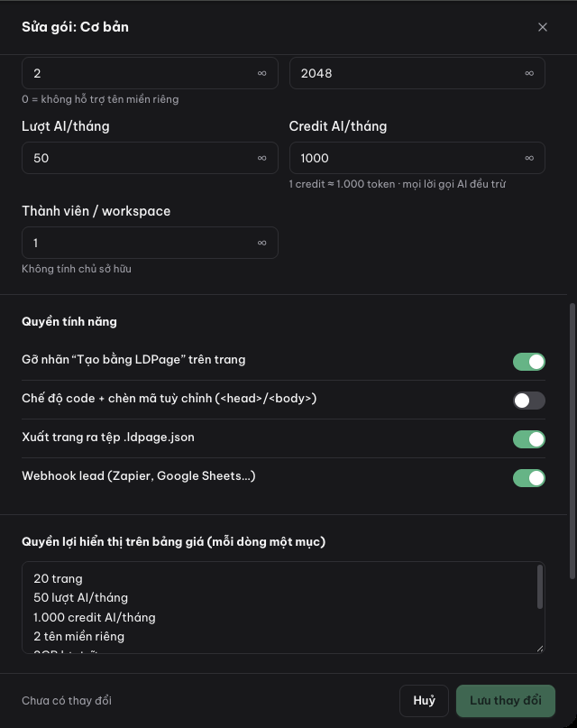Click the benefits textarea inner scrollbar

pos(539,587)
